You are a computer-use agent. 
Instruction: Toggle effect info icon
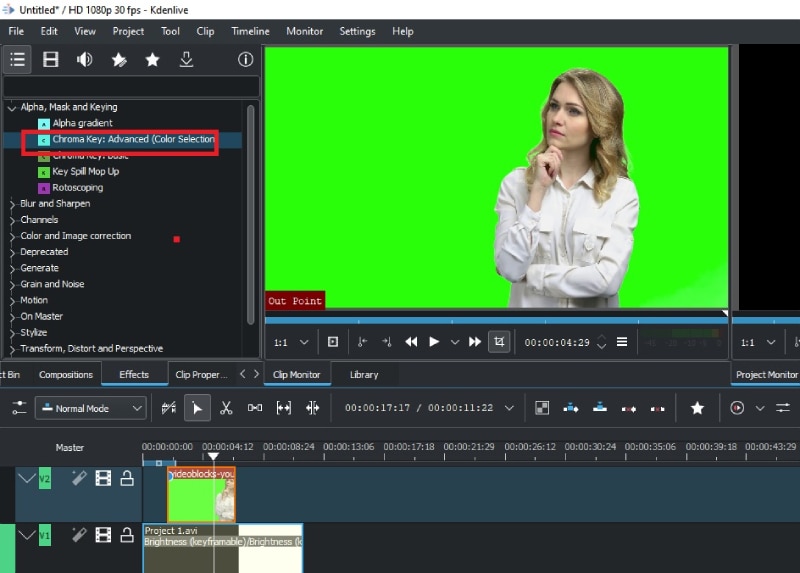[x=245, y=60]
